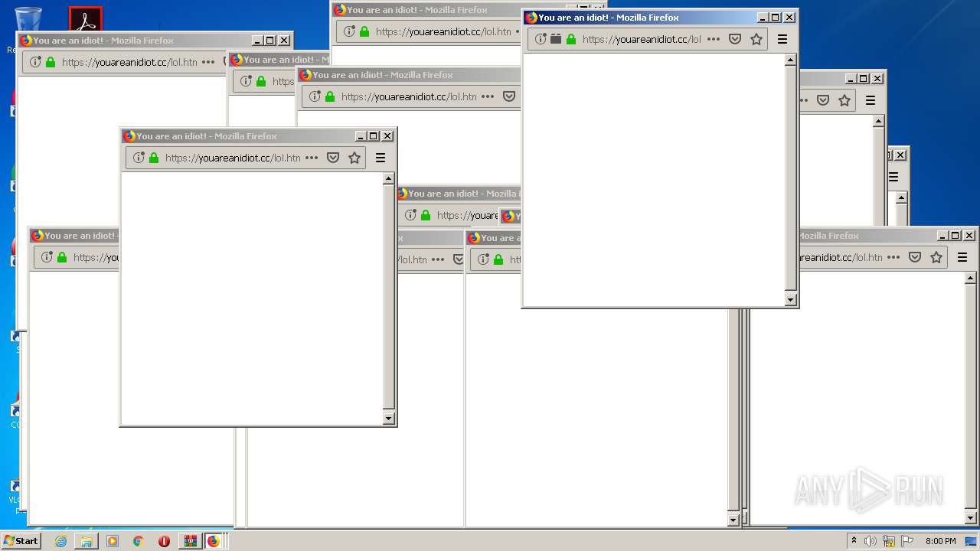
Task: Click green padlock in top-left Firefox window
Action: (51, 62)
